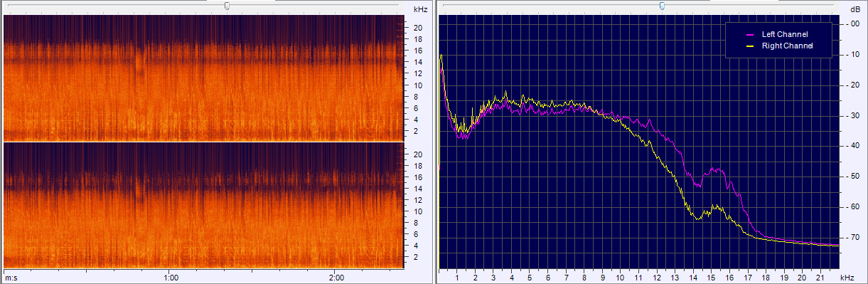868x284 pixels.
Task: Click the yellow Right Channel legend marker
Action: point(749,46)
